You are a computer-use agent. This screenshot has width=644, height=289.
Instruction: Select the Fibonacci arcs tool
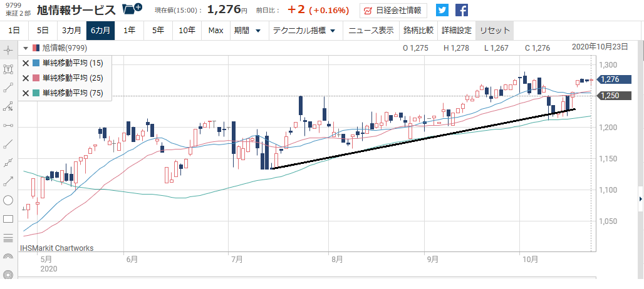(x=8, y=256)
